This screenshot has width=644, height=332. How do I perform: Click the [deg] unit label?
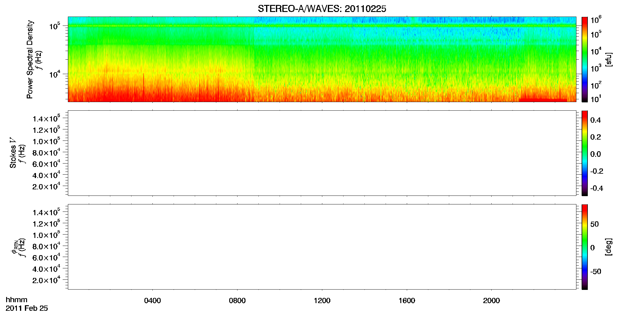609,247
